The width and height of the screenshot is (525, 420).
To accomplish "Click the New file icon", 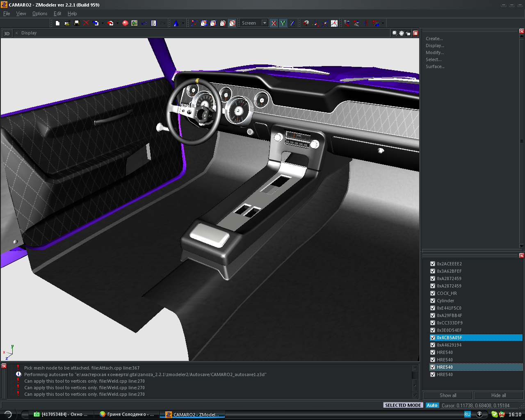I will pyautogui.click(x=57, y=23).
